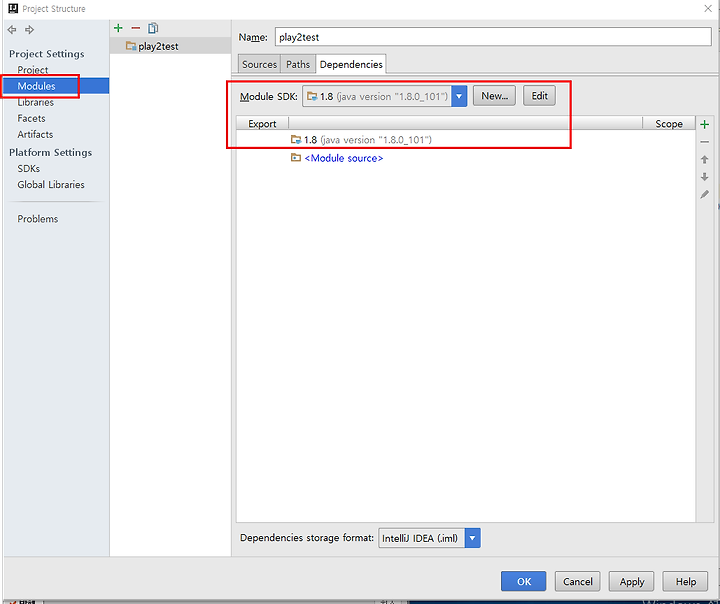
Task: Select the 1.8 java version dependency row
Action: pyautogui.click(x=466, y=140)
